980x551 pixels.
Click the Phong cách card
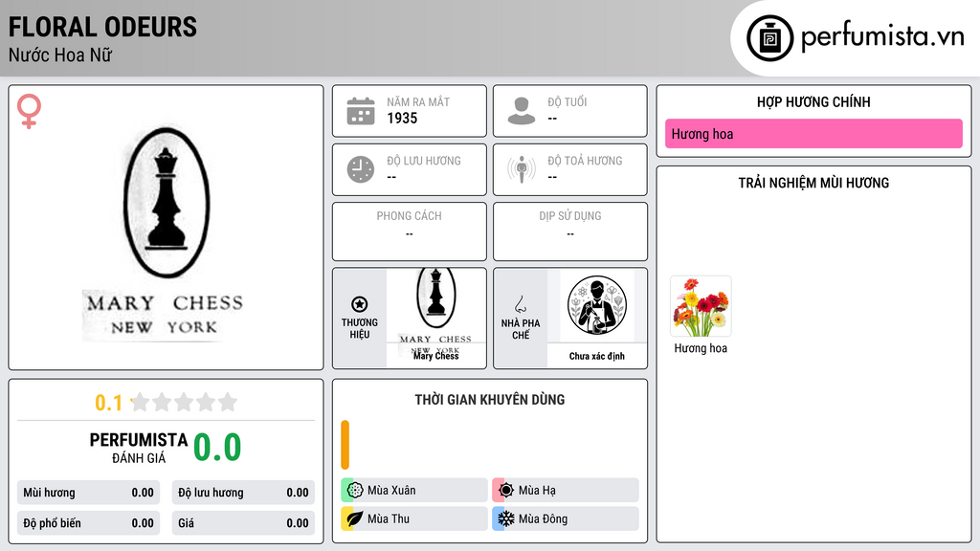coord(410,231)
